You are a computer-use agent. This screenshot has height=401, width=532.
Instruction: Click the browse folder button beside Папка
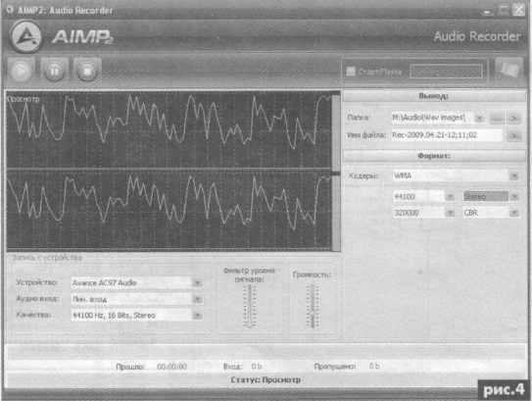point(497,119)
